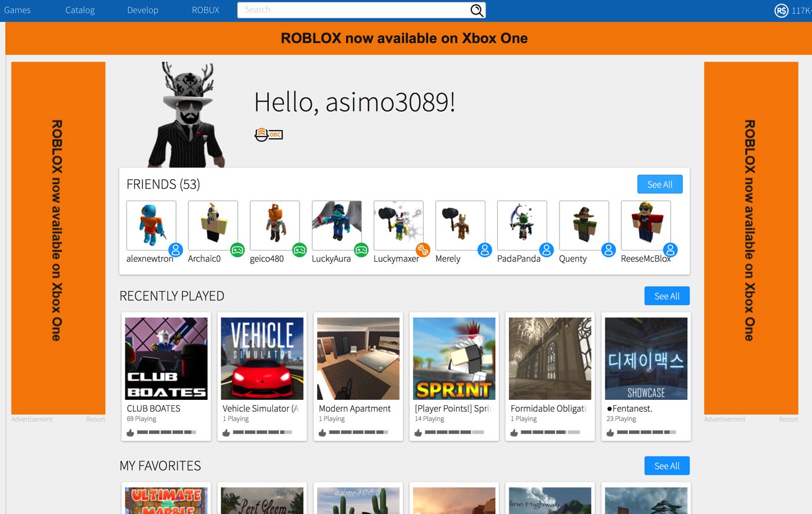Click Merely's online status icon
812x514 pixels.
coord(485,249)
